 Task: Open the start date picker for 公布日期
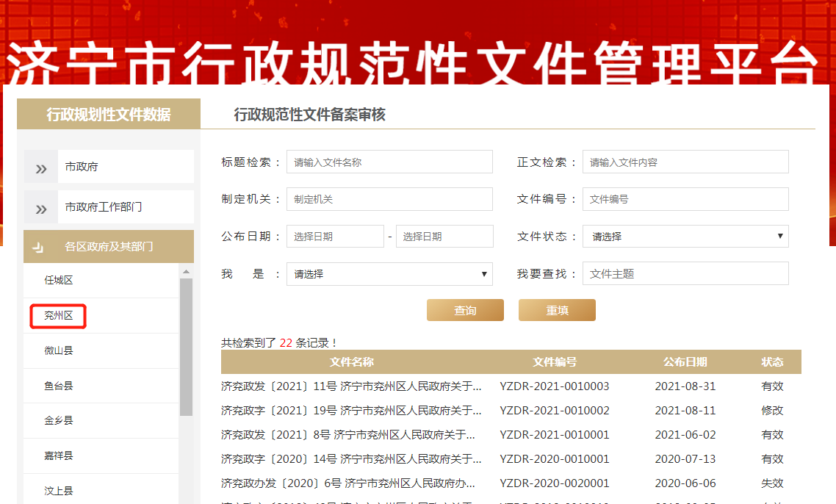335,237
